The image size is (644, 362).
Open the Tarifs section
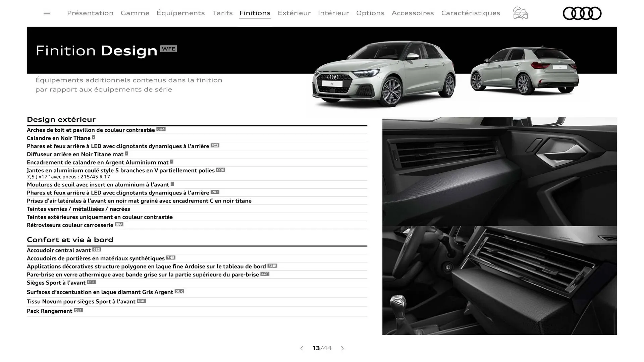tap(222, 13)
